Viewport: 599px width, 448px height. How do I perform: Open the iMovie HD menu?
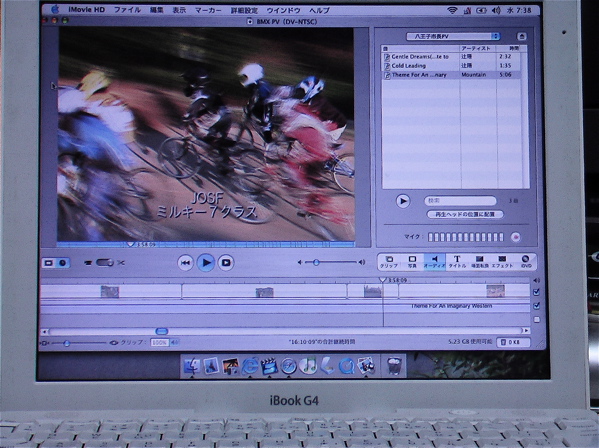point(86,10)
